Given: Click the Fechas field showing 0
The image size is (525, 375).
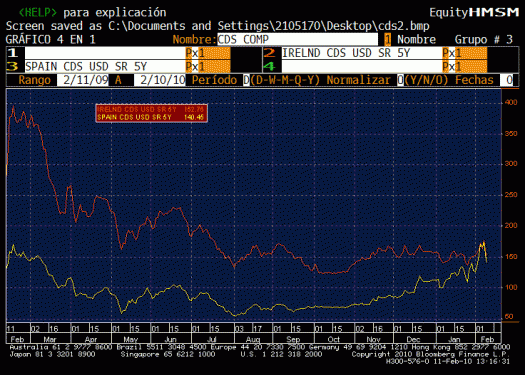Looking at the screenshot, I should click(506, 80).
